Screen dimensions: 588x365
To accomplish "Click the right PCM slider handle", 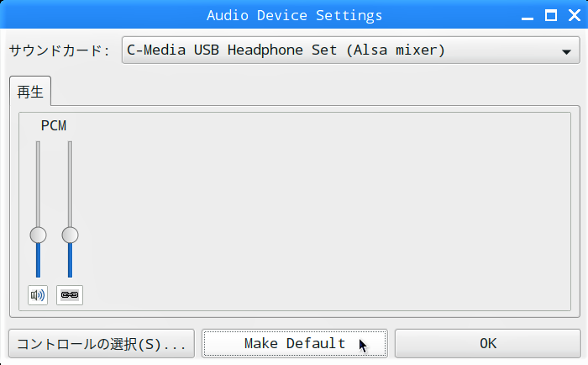I will [70, 235].
